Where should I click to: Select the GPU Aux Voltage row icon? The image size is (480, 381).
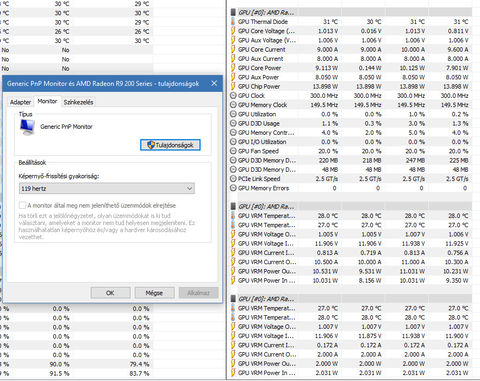pos(233,40)
